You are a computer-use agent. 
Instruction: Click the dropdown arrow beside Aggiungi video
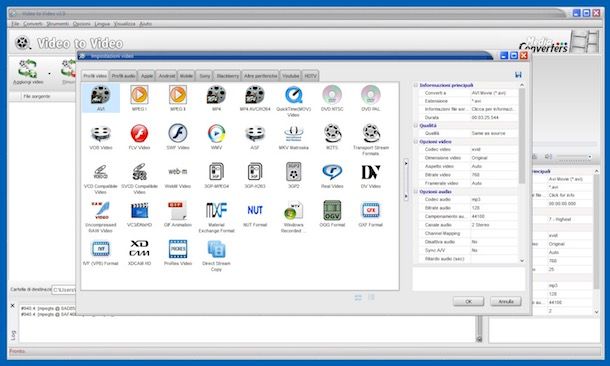pos(49,73)
